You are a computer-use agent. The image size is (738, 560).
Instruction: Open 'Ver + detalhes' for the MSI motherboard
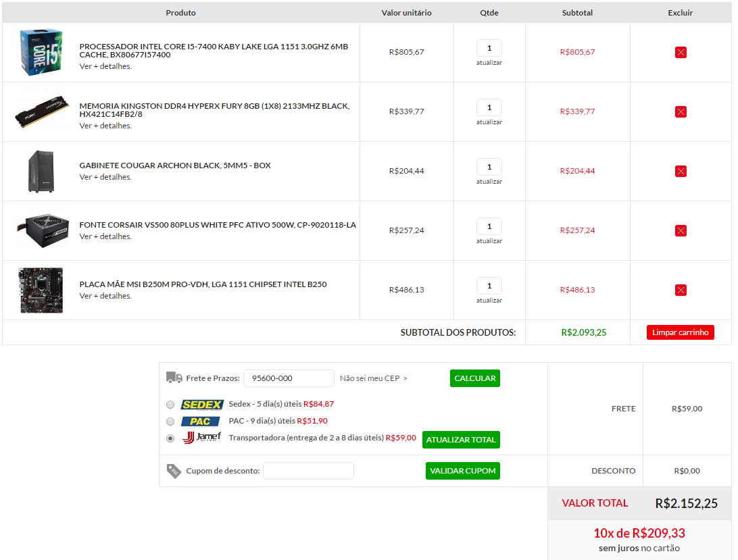click(105, 296)
